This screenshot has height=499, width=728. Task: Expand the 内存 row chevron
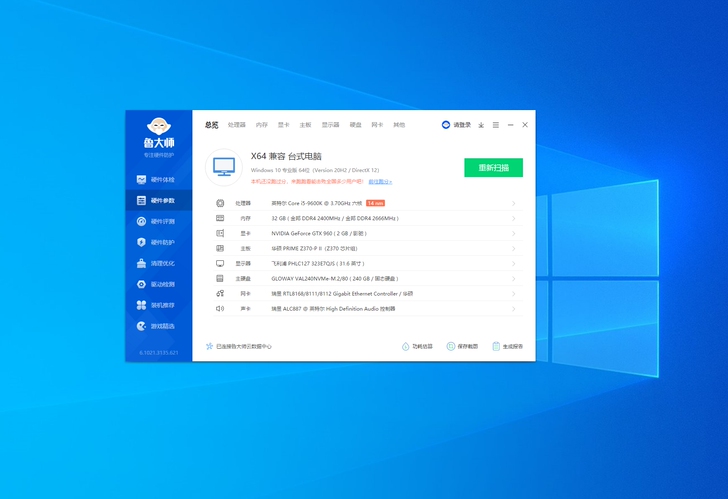click(514, 219)
